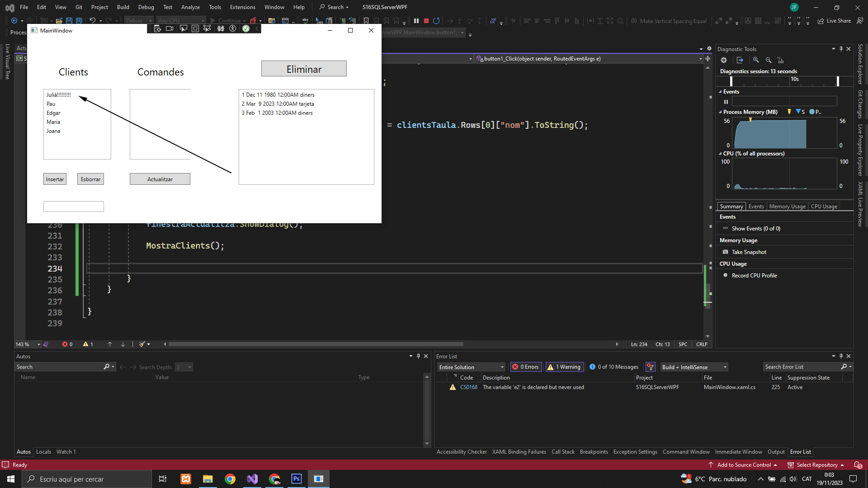This screenshot has height=488, width=868.
Task: Stop debugging with the red square
Action: tap(426, 21)
